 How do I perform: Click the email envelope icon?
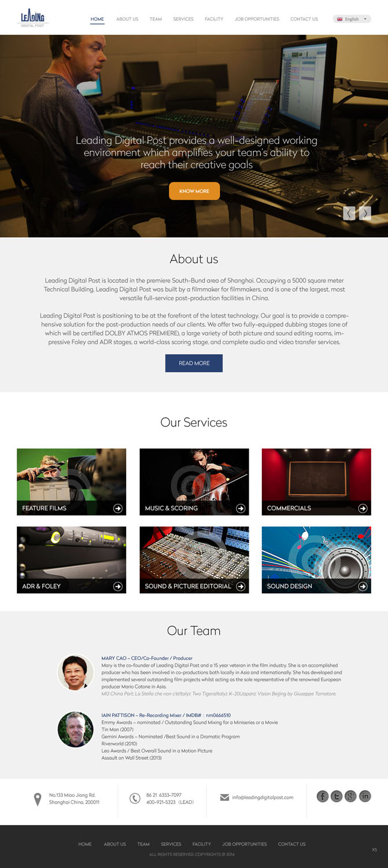pos(225,797)
